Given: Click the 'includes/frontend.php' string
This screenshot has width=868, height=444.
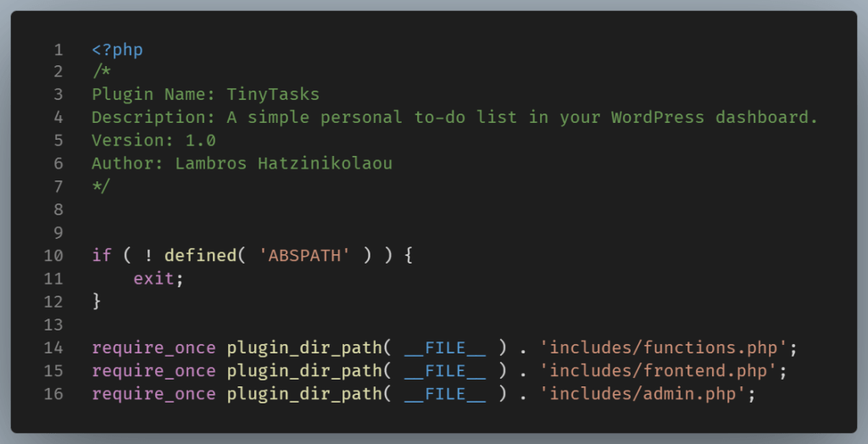Looking at the screenshot, I should [x=658, y=371].
